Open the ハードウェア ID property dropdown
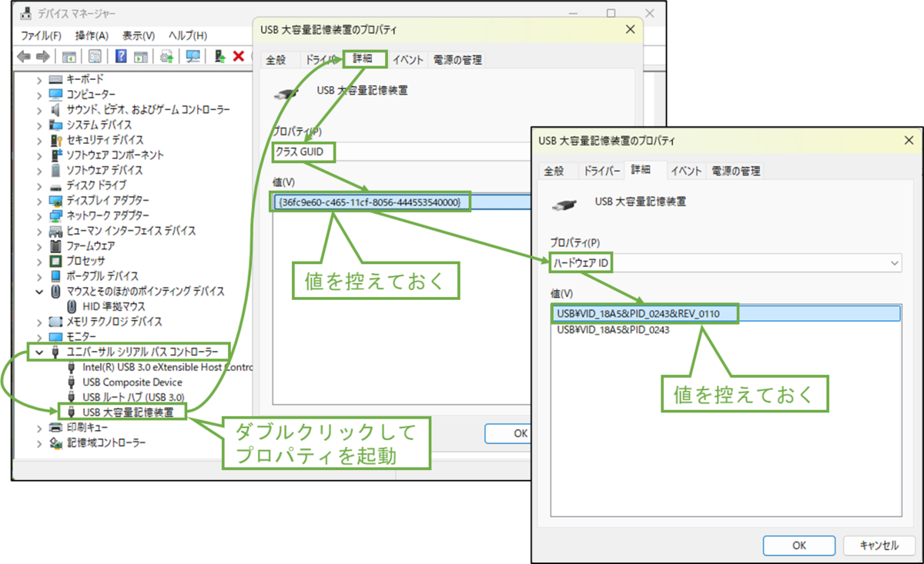 pos(896,262)
